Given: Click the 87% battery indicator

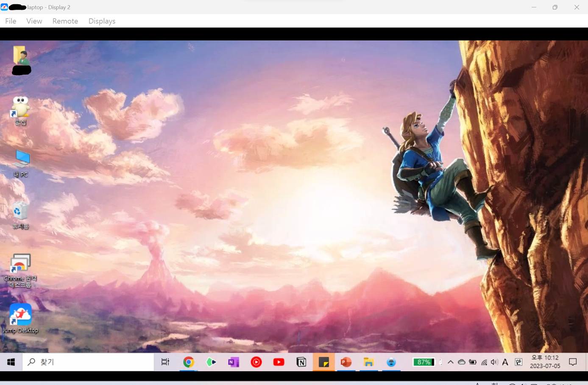Looking at the screenshot, I should [x=424, y=362].
